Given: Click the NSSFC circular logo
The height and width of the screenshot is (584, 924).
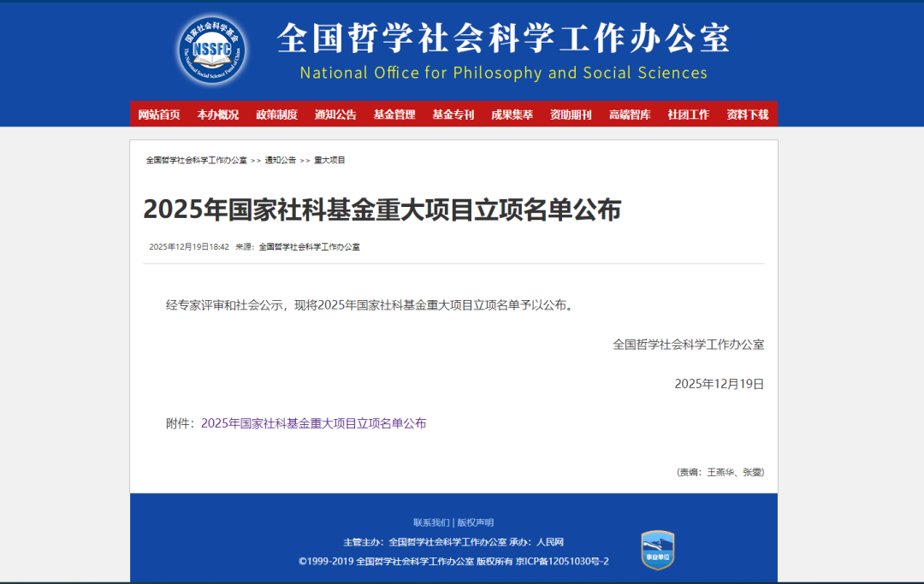Looking at the screenshot, I should tap(212, 50).
